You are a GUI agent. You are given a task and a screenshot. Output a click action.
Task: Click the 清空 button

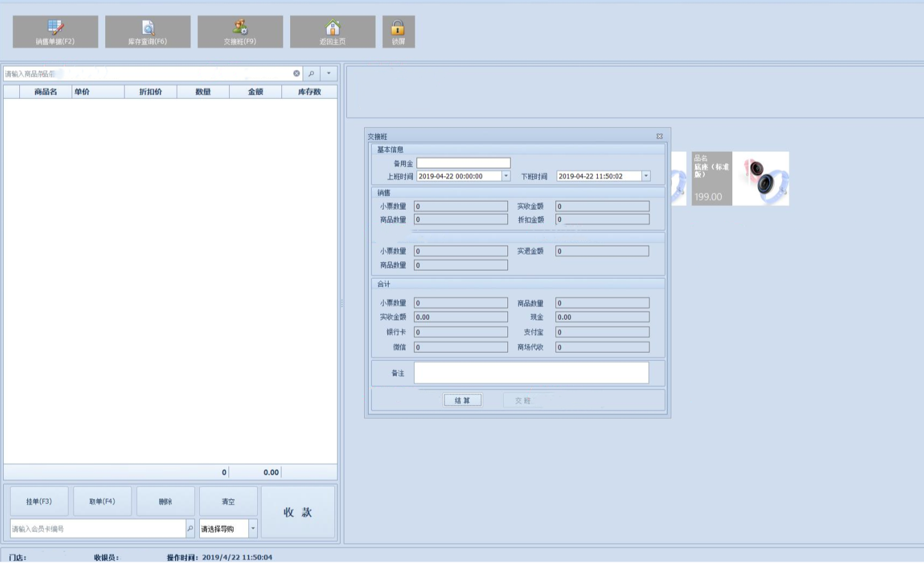(229, 501)
